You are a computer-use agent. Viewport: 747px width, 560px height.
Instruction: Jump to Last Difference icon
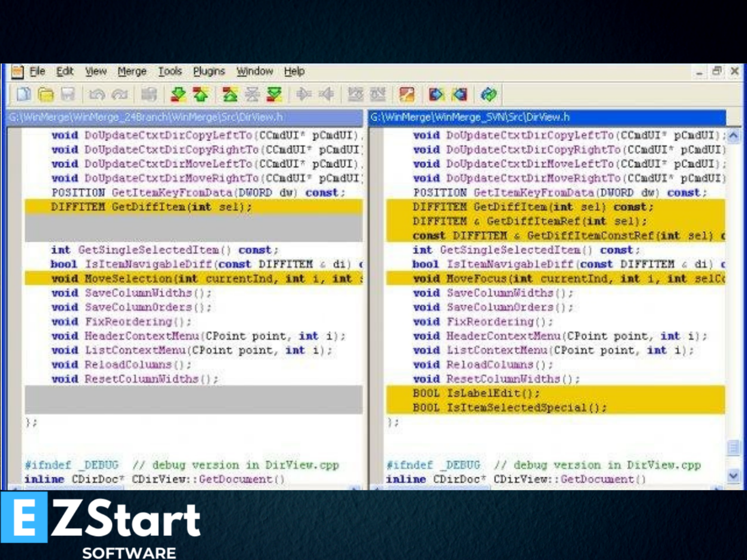[x=275, y=95]
